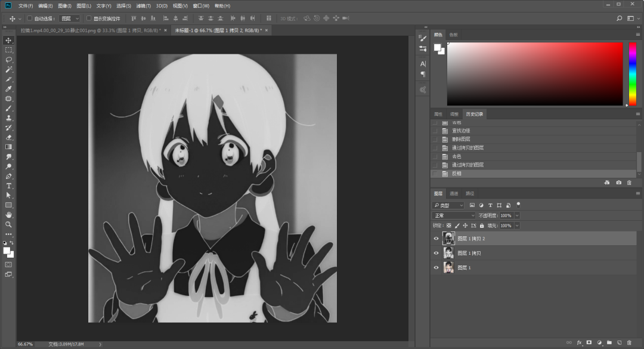Toggle lock position icon

[465, 226]
